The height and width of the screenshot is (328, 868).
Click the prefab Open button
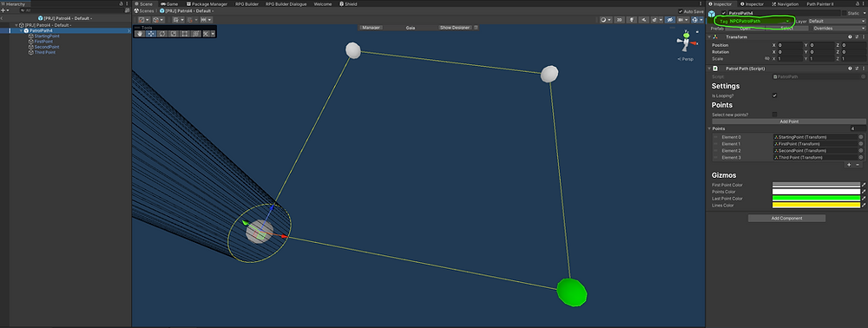coord(745,29)
